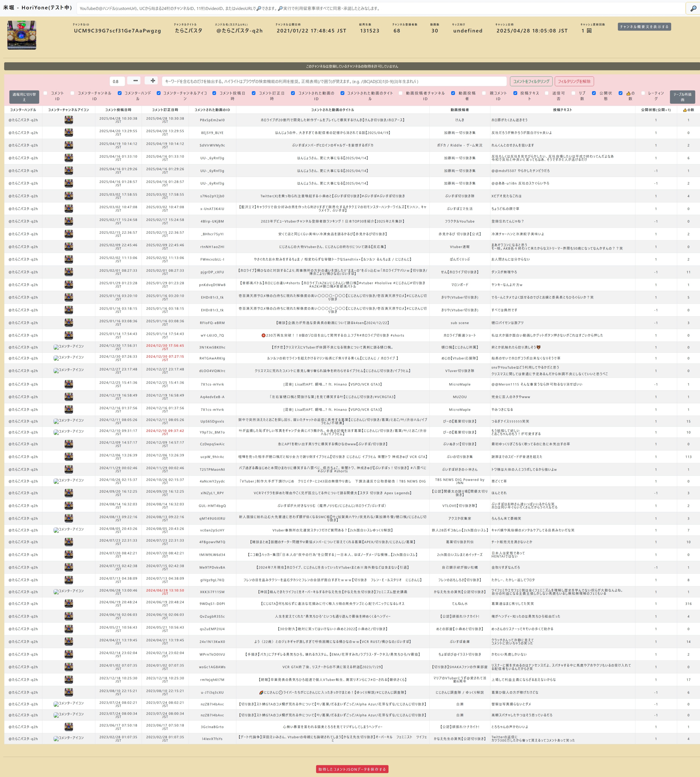Enable the リプ数 checkbox

click(x=573, y=93)
